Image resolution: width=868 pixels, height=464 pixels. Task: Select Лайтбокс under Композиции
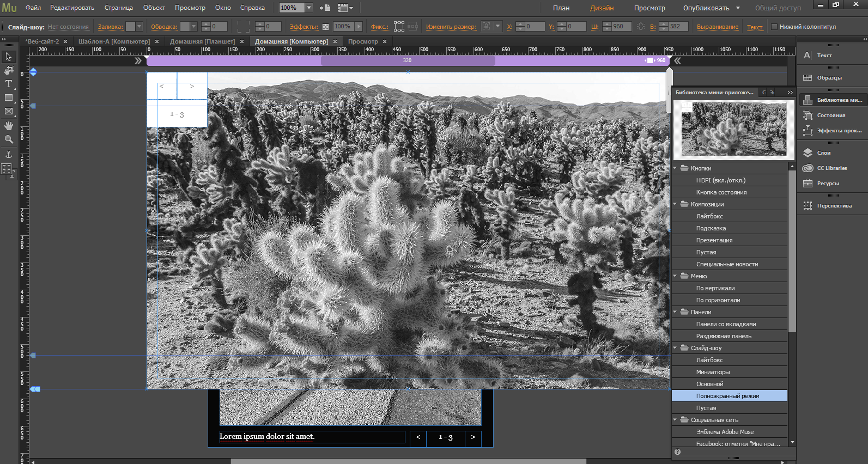click(730, 216)
